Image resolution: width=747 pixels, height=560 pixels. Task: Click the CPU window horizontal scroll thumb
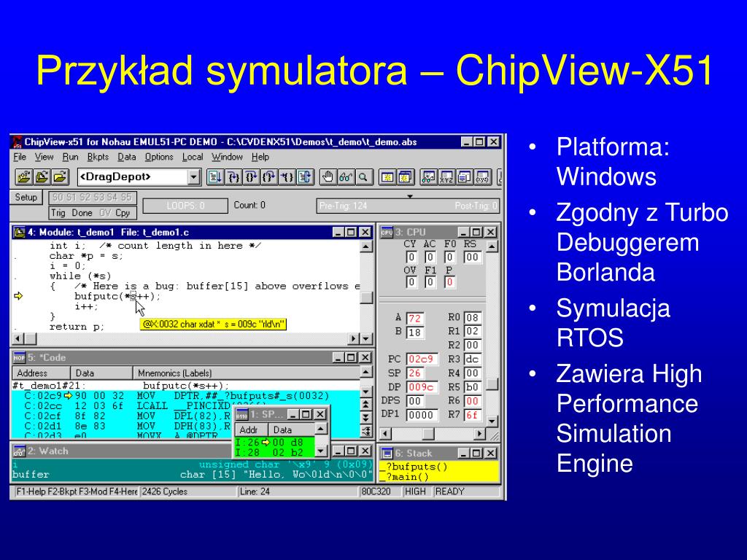[x=428, y=434]
